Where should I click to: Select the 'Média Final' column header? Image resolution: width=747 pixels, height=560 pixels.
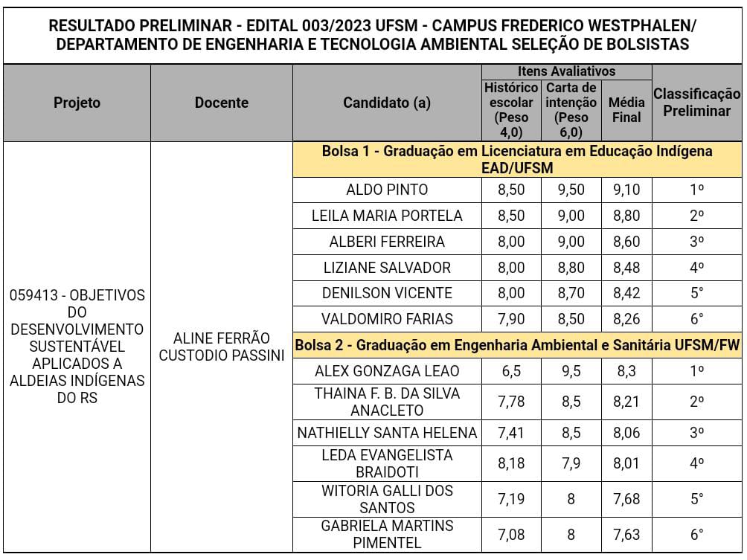pyautogui.click(x=626, y=110)
